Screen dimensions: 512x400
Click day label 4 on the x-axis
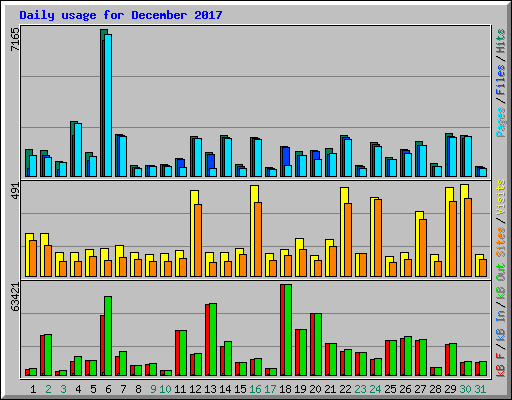[x=78, y=389]
